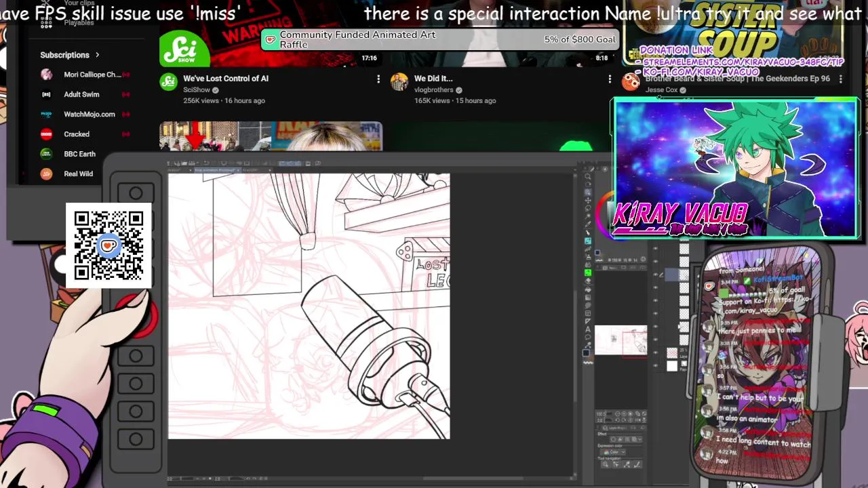Click the Cracked red channel icon
Viewport: 868px width, 488px height.
click(46, 134)
